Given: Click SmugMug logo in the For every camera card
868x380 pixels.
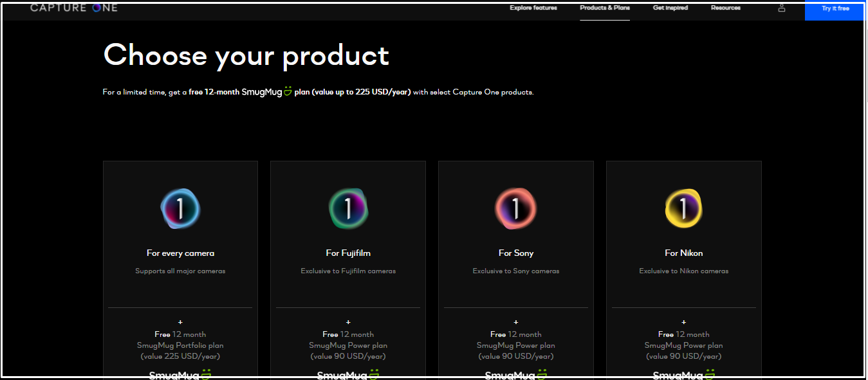Looking at the screenshot, I should click(180, 374).
